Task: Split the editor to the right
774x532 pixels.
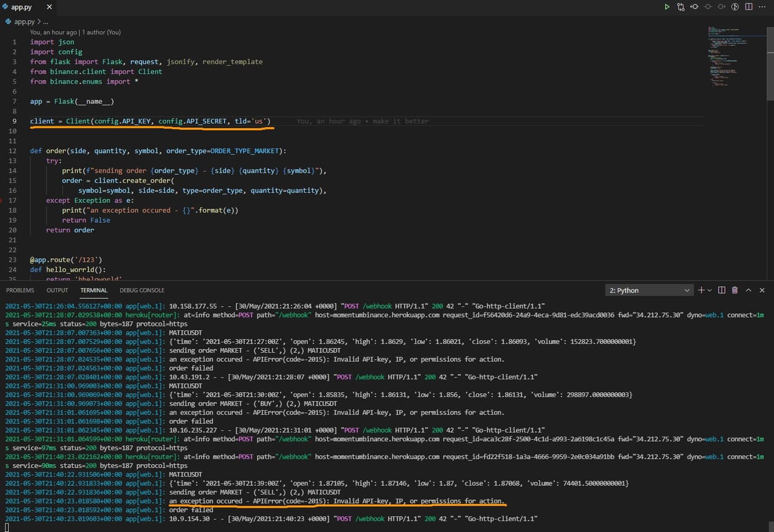Action: (749, 7)
